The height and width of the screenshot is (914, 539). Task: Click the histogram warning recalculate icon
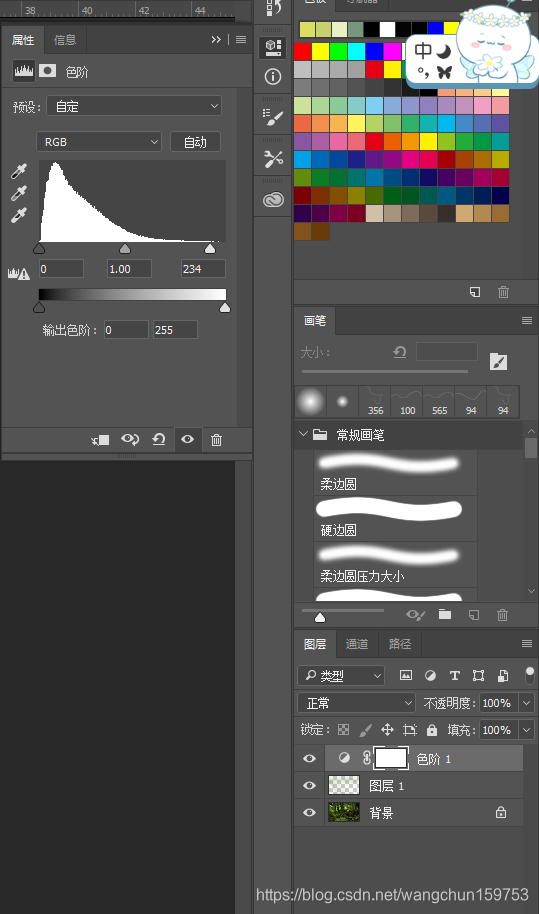coord(18,273)
